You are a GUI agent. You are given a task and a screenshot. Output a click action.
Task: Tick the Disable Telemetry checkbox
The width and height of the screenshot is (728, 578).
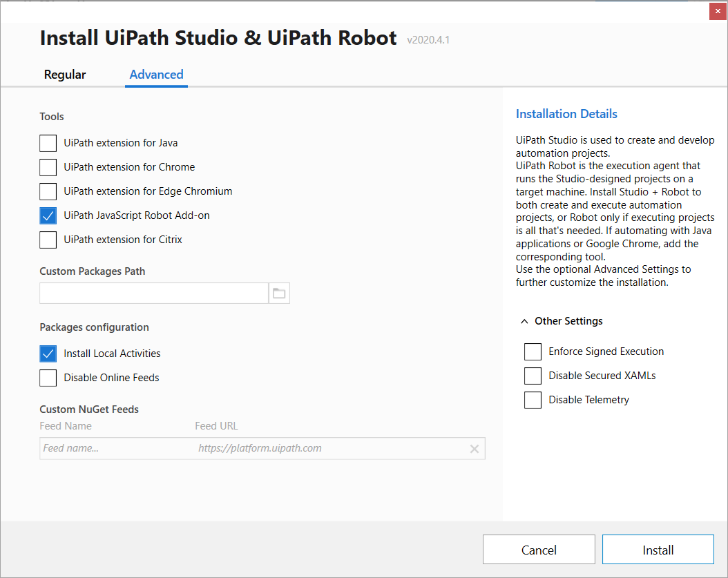(x=533, y=401)
